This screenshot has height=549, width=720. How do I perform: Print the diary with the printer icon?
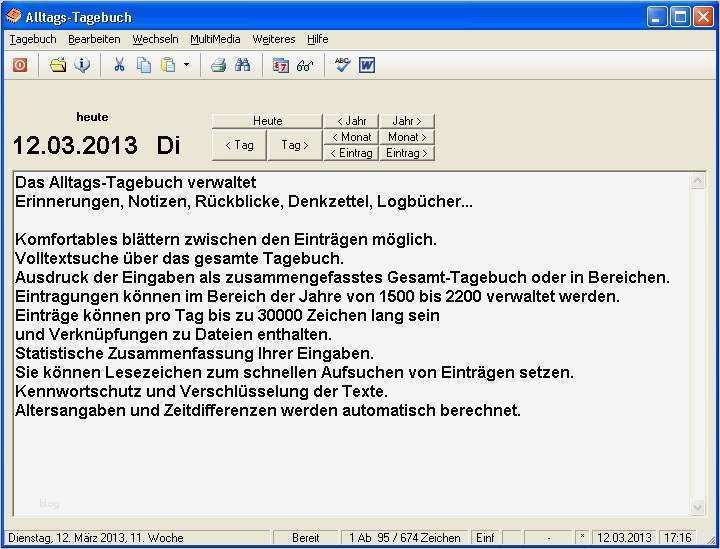pyautogui.click(x=219, y=65)
